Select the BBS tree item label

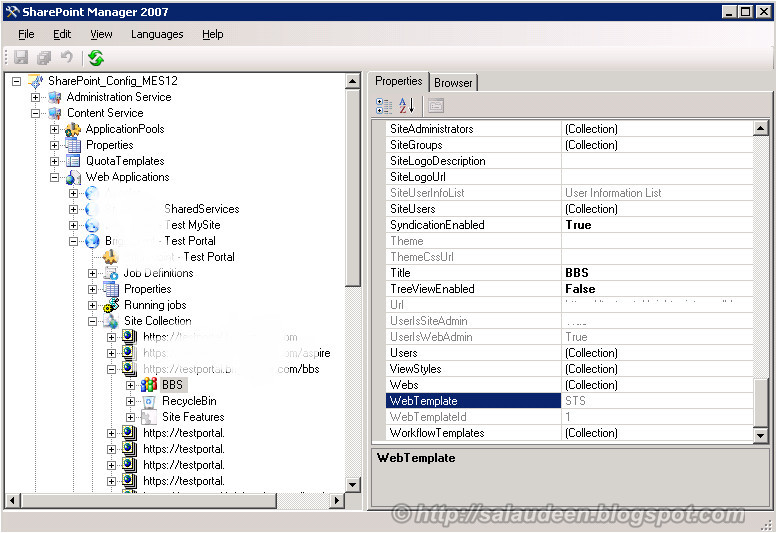point(172,385)
